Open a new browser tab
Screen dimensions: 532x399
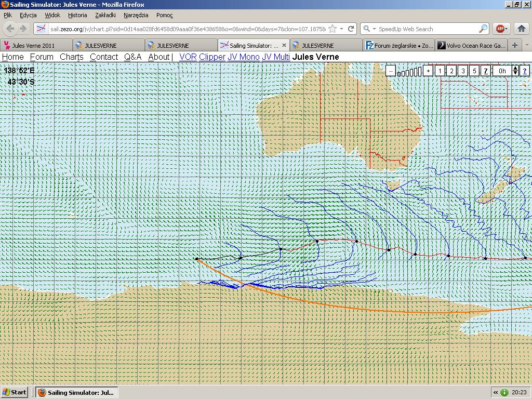514,45
